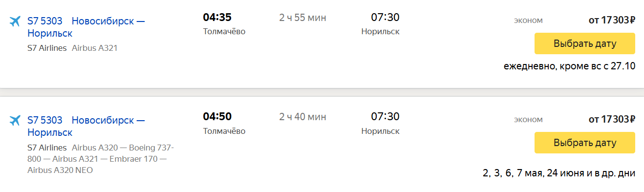Click the airplane icon of the 04:50 flight
This screenshot has height=192, width=644.
point(15,120)
